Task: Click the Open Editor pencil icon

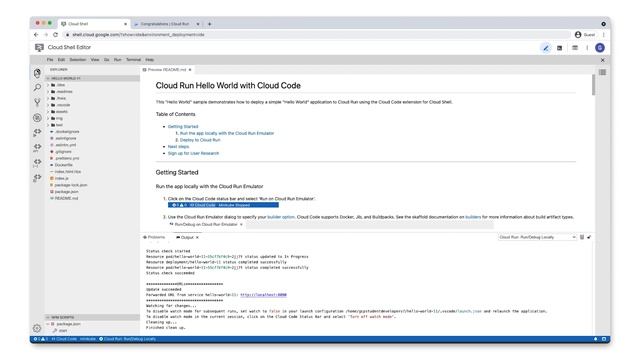Action: [545, 48]
